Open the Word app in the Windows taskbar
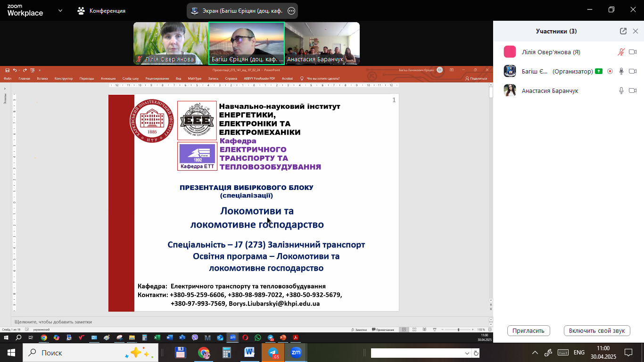The height and width of the screenshot is (362, 644). 250,353
